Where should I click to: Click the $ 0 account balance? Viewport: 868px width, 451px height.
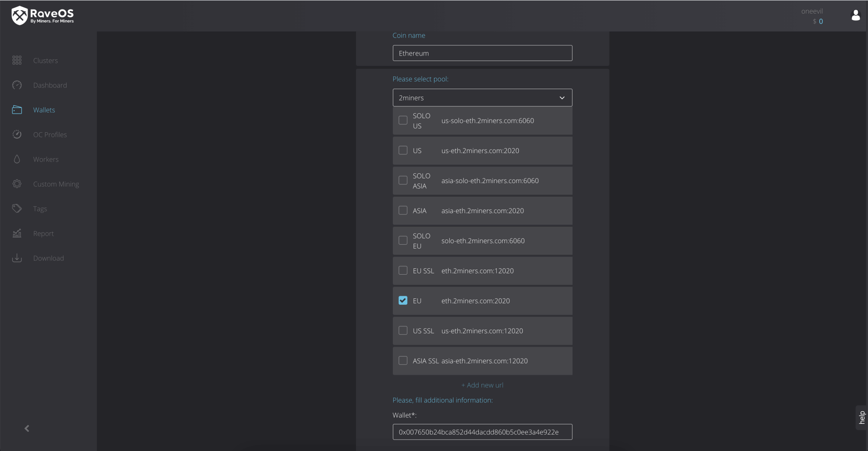[x=818, y=22]
